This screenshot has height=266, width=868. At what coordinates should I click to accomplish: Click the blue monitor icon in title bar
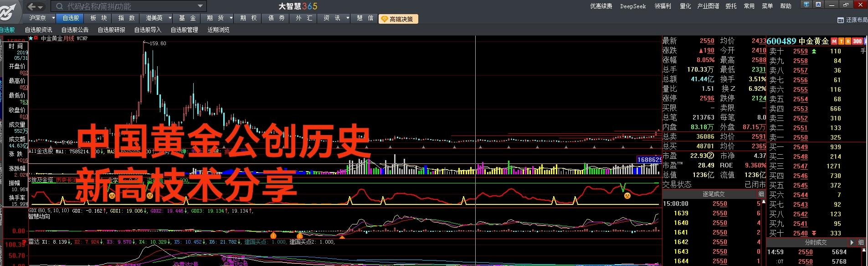pyautogui.click(x=807, y=5)
